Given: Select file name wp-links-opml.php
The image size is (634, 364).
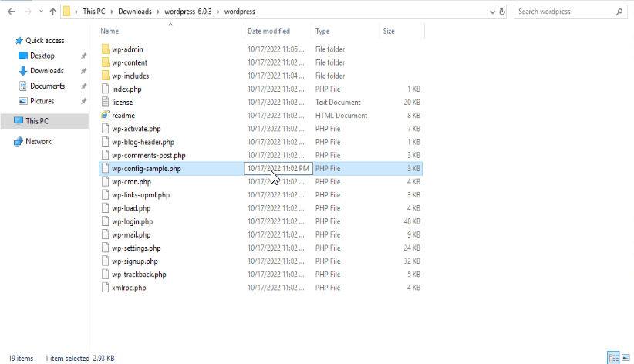Looking at the screenshot, I should (x=140, y=195).
